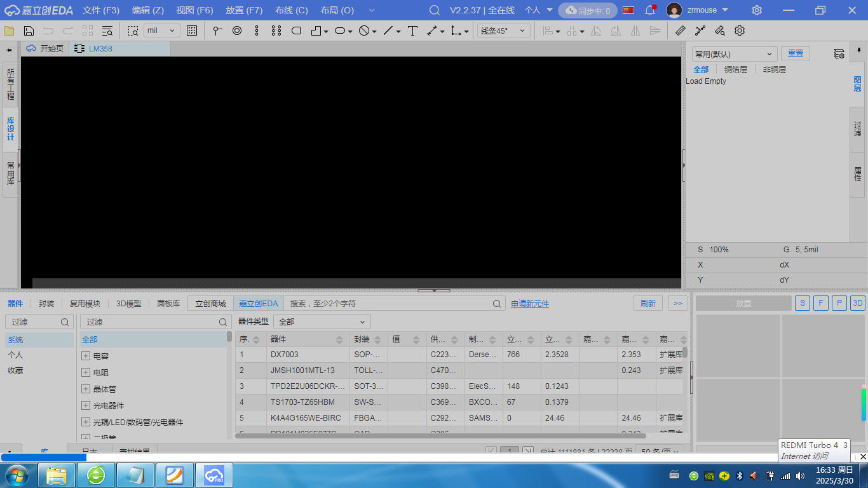This screenshot has width=868, height=488.
Task: Click the 申请新元件 link
Action: click(530, 304)
